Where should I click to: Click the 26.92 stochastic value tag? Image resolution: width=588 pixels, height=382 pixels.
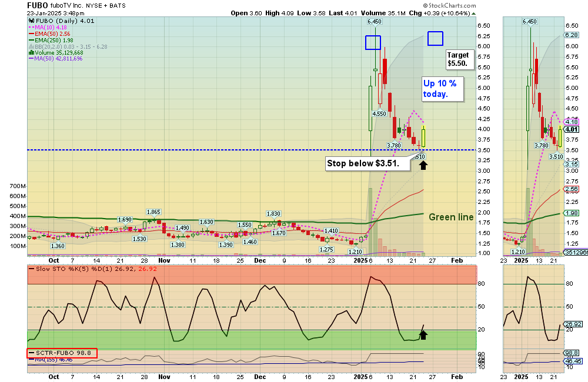[573, 324]
